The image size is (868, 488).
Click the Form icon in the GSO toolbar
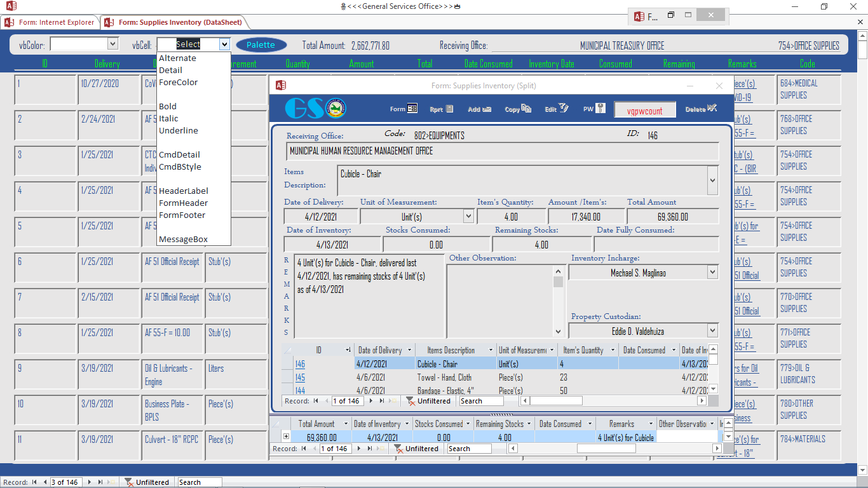(x=412, y=109)
